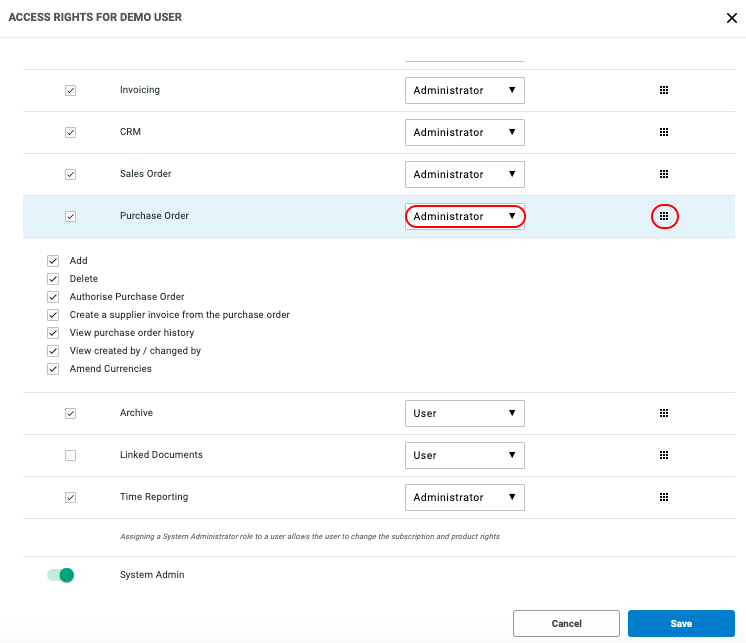This screenshot has width=746, height=643.
Task: Enable the Linked Documents checkbox
Action: coord(70,456)
